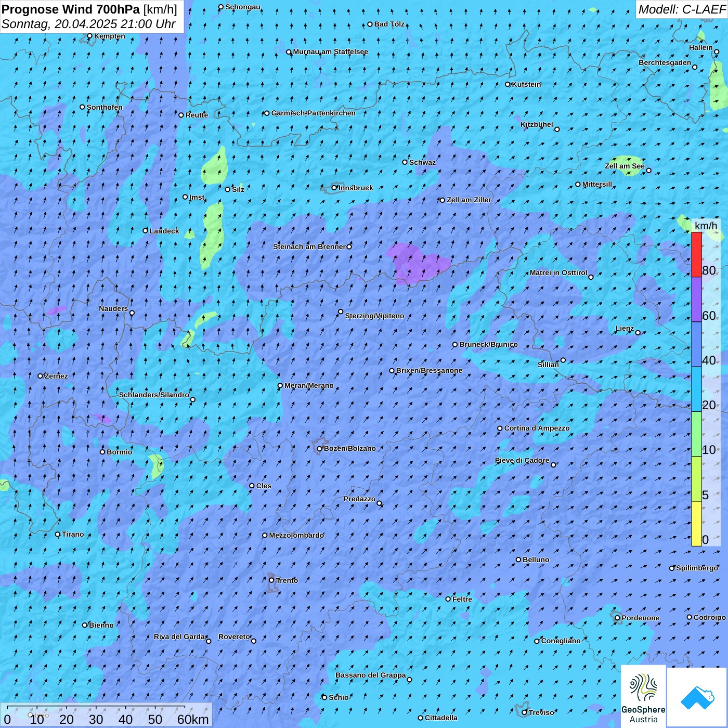This screenshot has height=728, width=728.
Task: Click the 'Bassano del Grappa' label
Action: click(x=370, y=675)
